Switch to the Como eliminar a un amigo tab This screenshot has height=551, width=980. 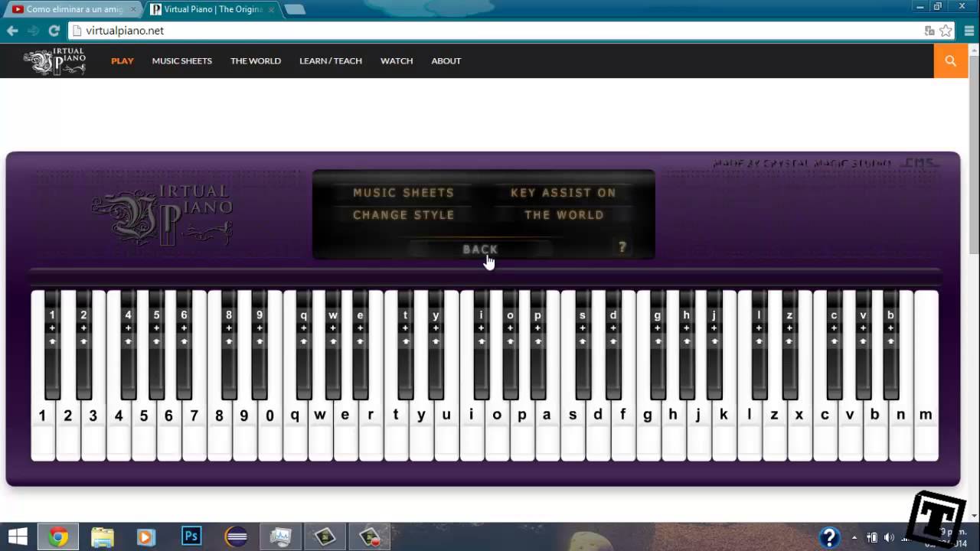pyautogui.click(x=73, y=9)
